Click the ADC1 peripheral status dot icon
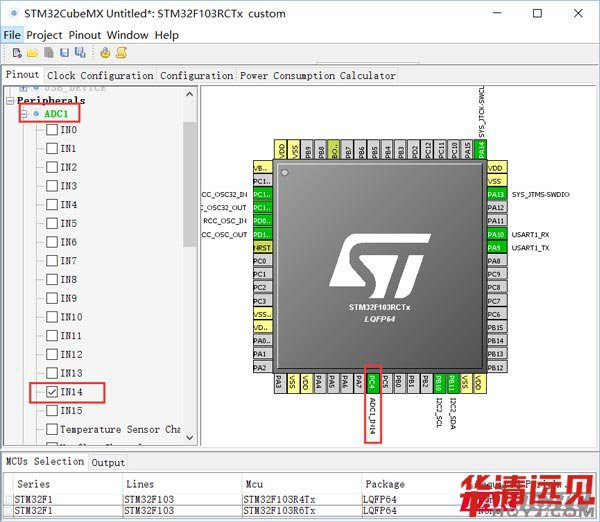This screenshot has width=600, height=522. 36,114
